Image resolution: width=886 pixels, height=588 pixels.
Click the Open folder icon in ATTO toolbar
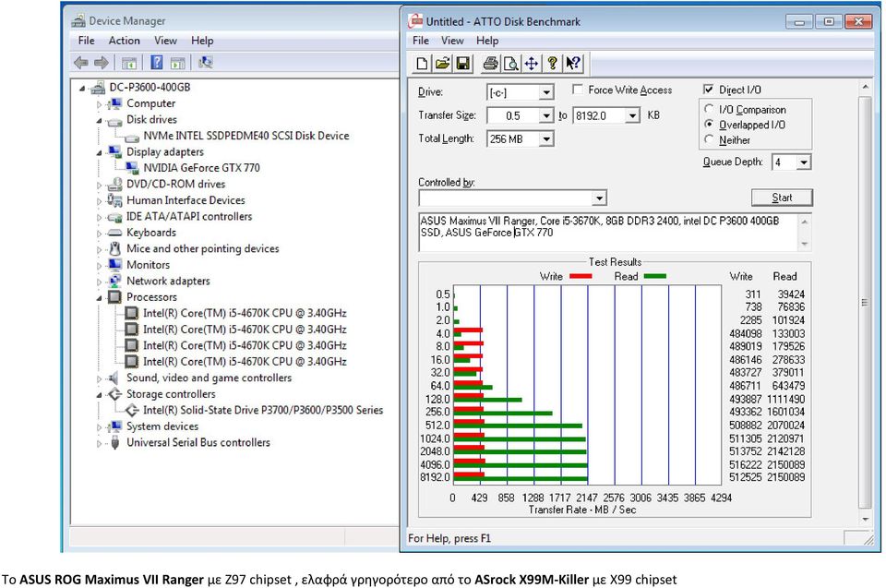[x=442, y=64]
